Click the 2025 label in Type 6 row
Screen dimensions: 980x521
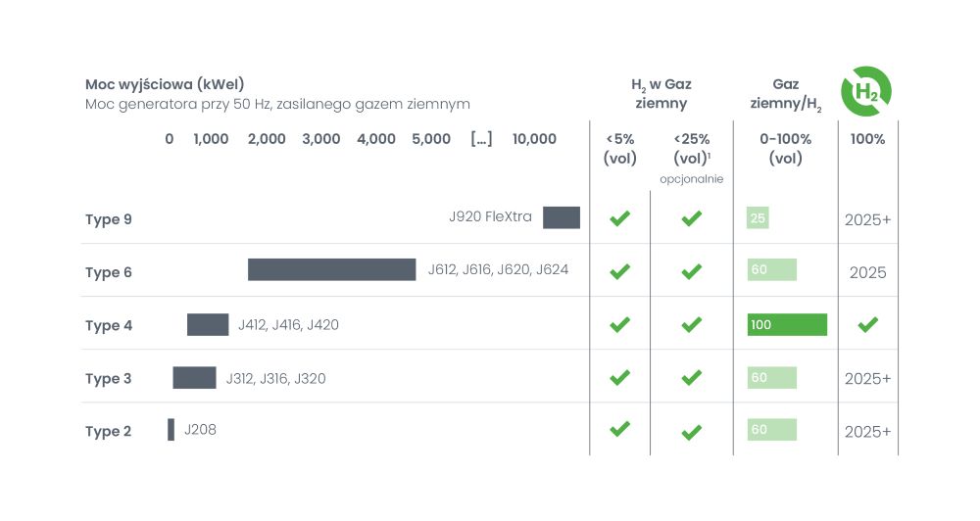point(867,272)
